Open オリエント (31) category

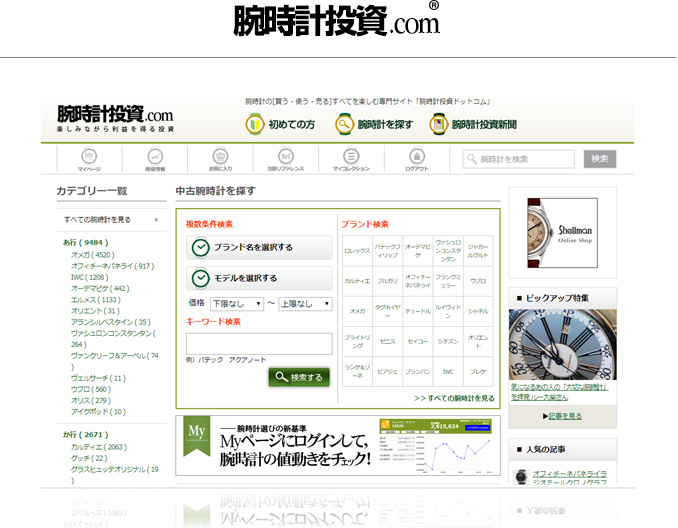(x=95, y=311)
